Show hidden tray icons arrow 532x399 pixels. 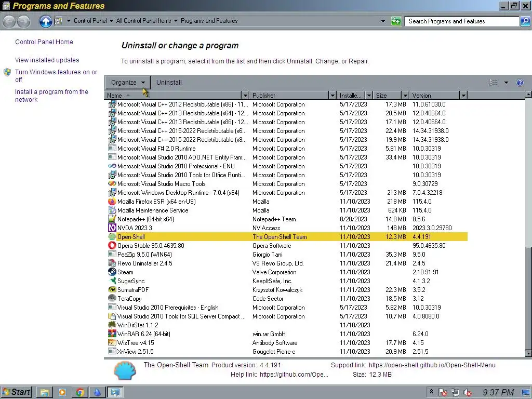pyautogui.click(x=431, y=392)
